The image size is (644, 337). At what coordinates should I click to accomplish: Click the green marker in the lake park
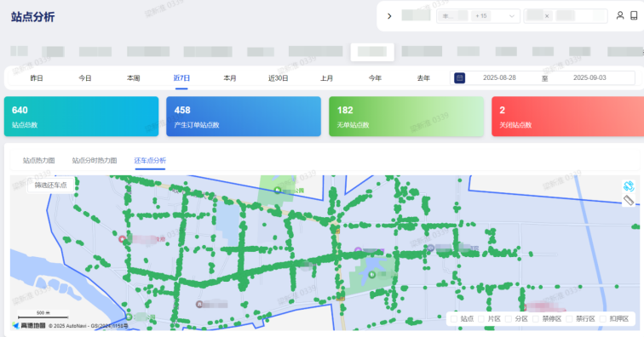[x=371, y=275]
